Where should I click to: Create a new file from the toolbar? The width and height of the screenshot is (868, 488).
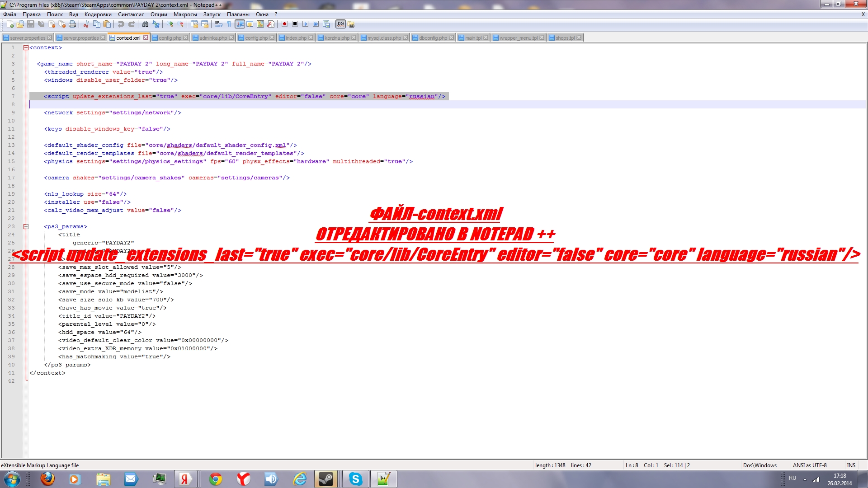pos(10,24)
